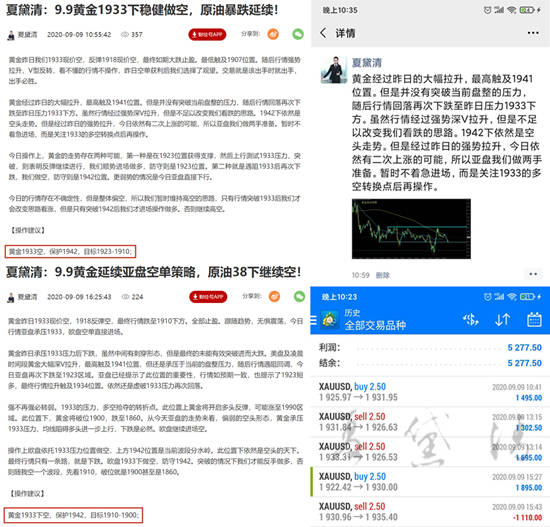Tap the back arrow beside 详情
Viewport: 550px width, 527px height.
click(323, 33)
